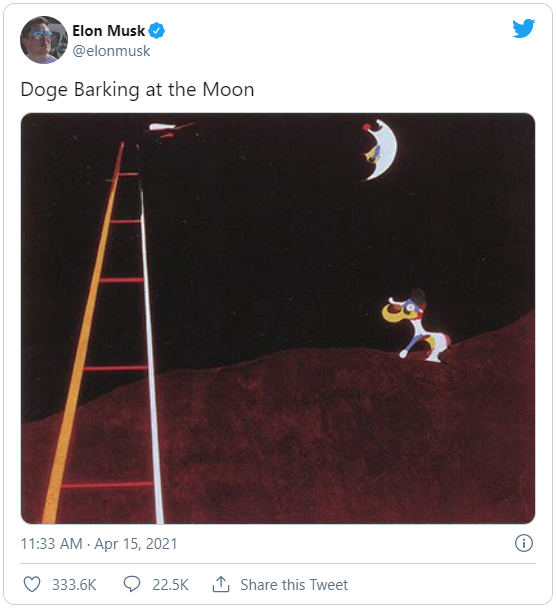Viewport: 557px width, 609px height.
Task: Click the Elon Musk display name
Action: click(x=108, y=31)
